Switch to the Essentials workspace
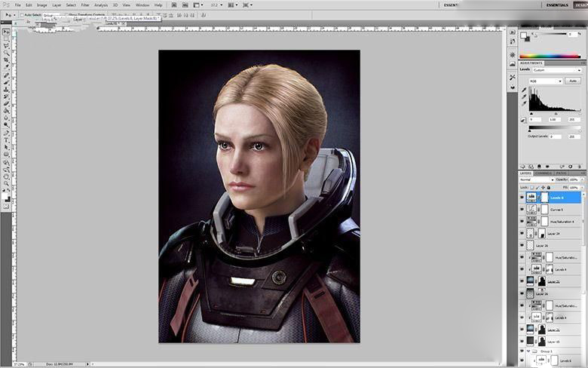This screenshot has height=368, width=588. pyautogui.click(x=557, y=5)
